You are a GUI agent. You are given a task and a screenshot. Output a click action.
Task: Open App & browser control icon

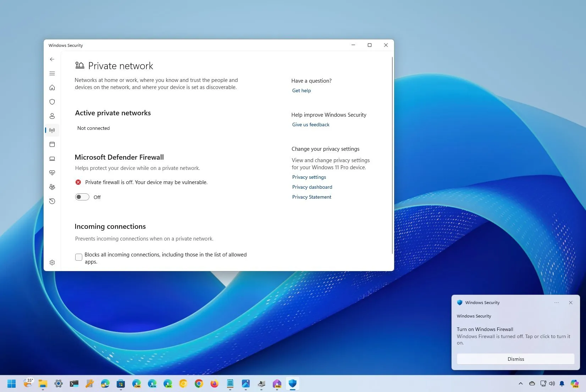pyautogui.click(x=52, y=144)
